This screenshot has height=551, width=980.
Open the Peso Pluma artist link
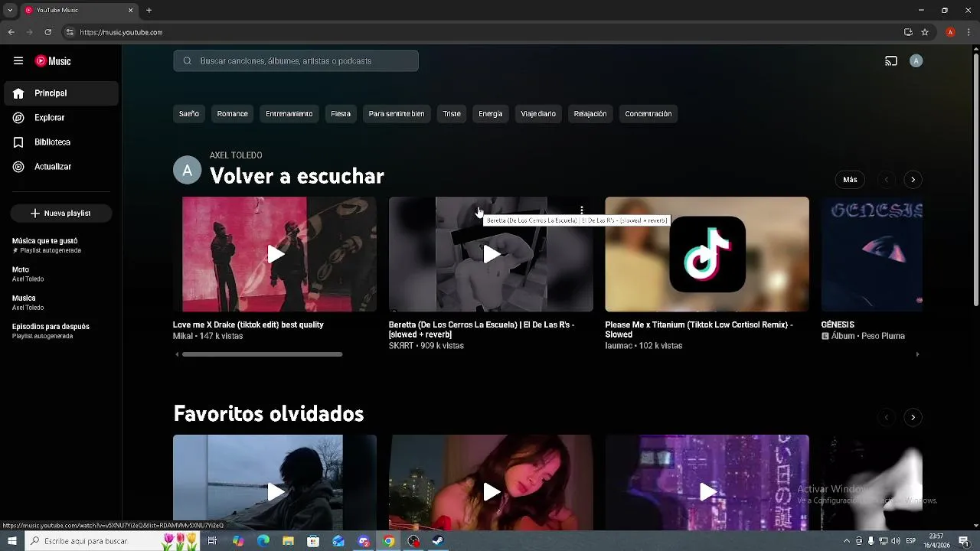(x=883, y=336)
